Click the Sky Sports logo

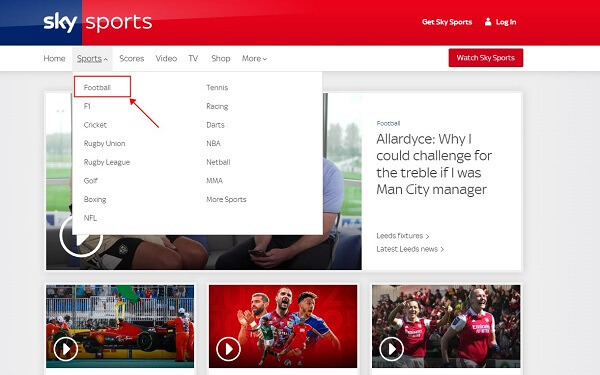pyautogui.click(x=98, y=22)
